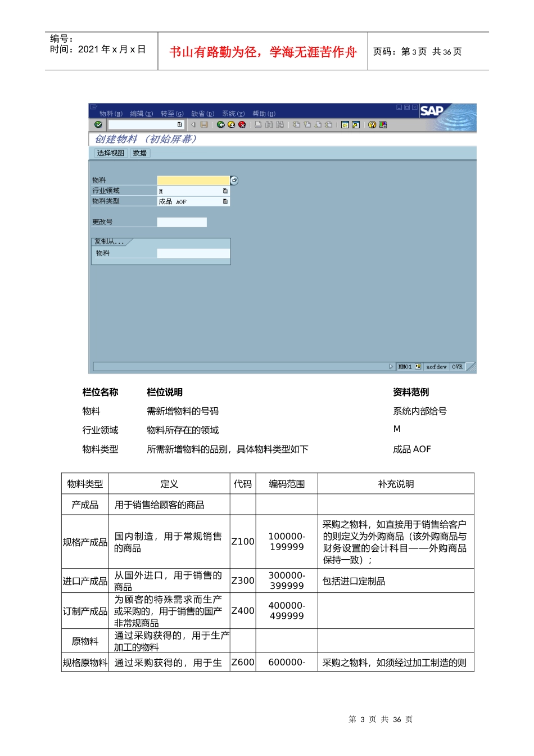Image resolution: width=534 pixels, height=756 pixels.
Task: Click the 更改号 input field
Action: point(182,222)
